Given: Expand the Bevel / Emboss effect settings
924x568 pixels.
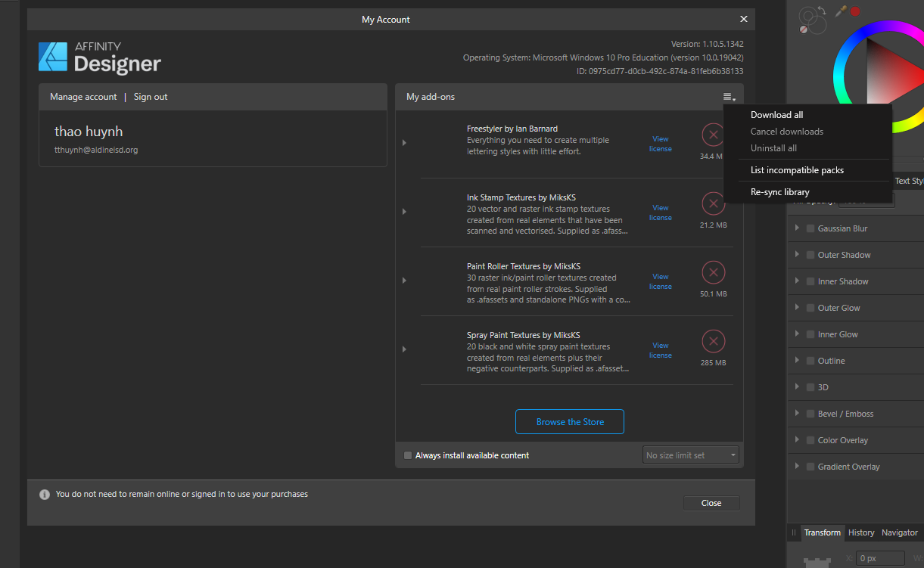Looking at the screenshot, I should (798, 414).
